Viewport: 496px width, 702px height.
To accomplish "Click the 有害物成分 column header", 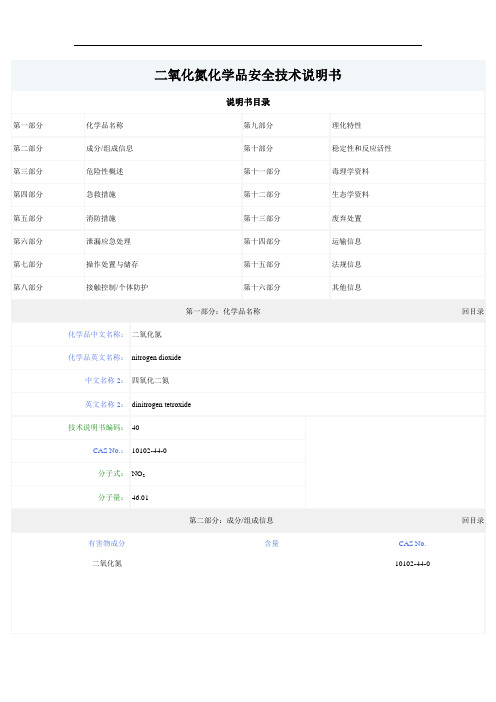I will pos(107,544).
